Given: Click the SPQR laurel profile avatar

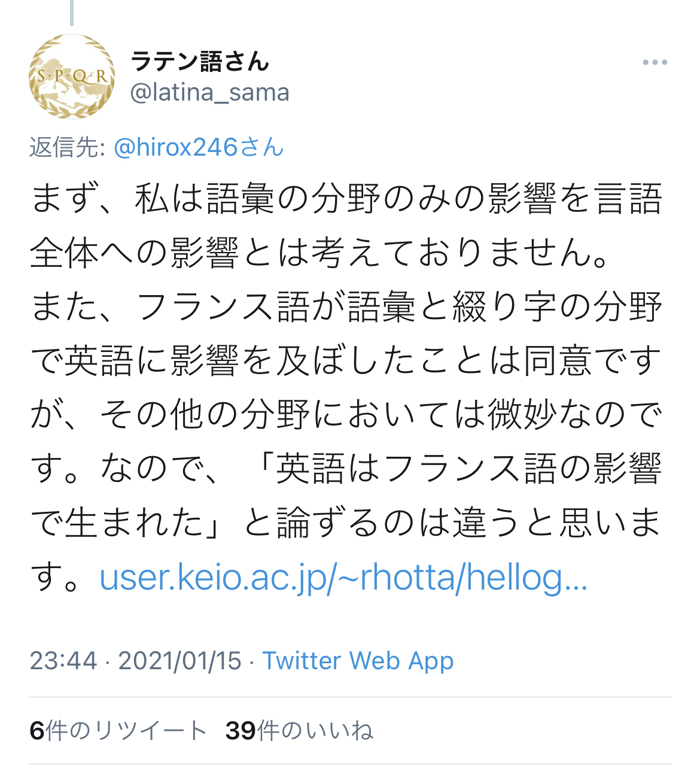Looking at the screenshot, I should pyautogui.click(x=72, y=77).
